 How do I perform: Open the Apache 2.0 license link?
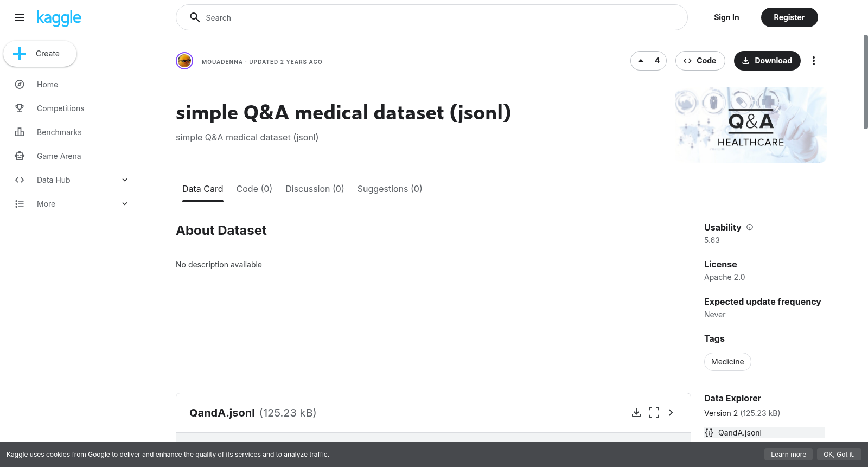coord(724,277)
